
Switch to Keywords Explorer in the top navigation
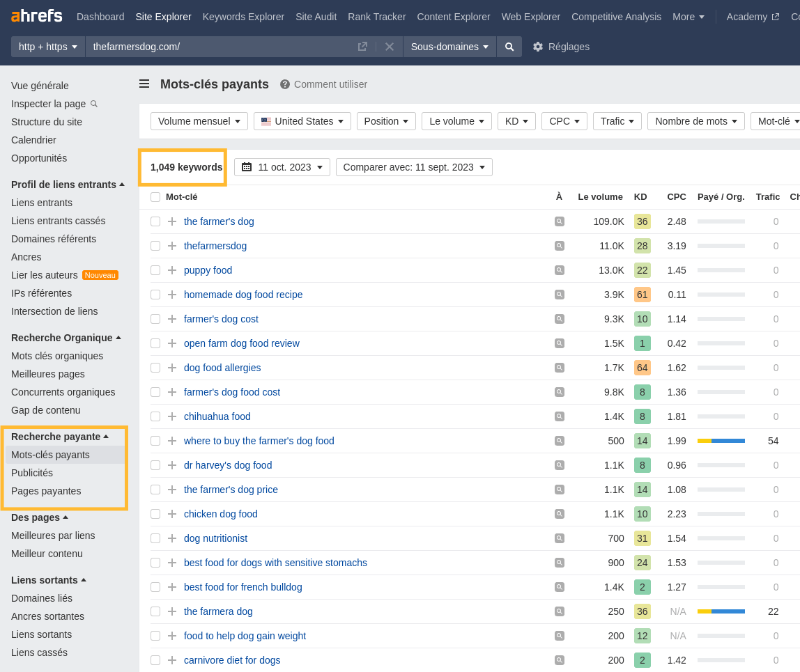click(x=243, y=17)
